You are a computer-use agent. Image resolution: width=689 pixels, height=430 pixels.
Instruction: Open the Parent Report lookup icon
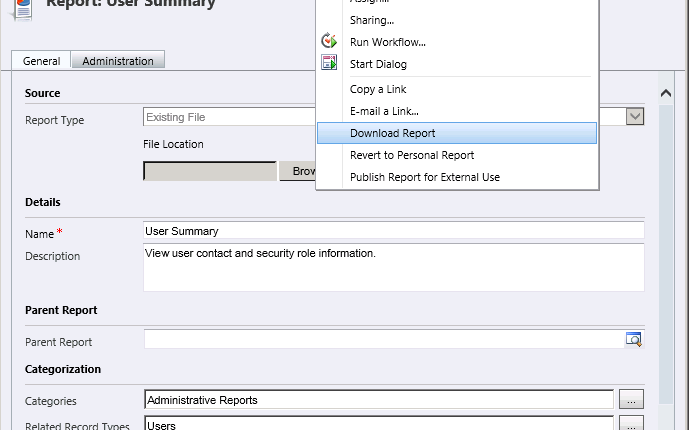tap(633, 340)
